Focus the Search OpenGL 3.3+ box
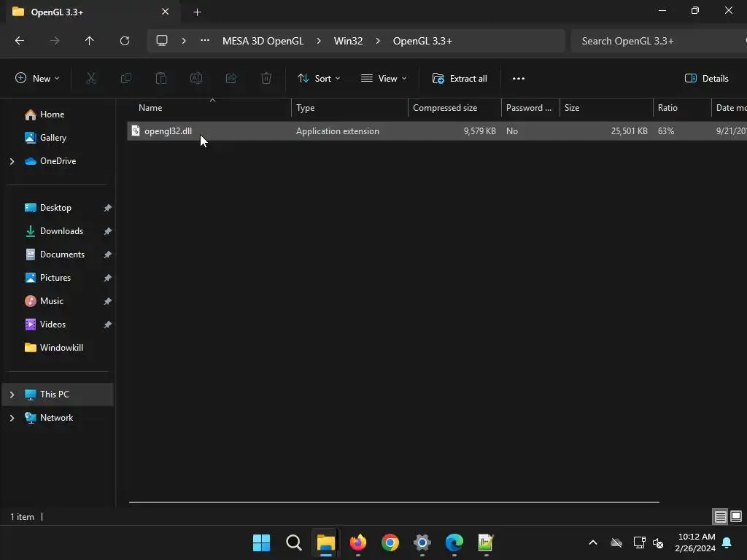747x560 pixels. [x=657, y=41]
